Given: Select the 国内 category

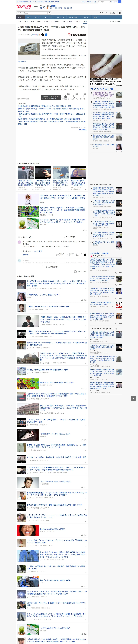Looking at the screenshot, I should point(26,21).
